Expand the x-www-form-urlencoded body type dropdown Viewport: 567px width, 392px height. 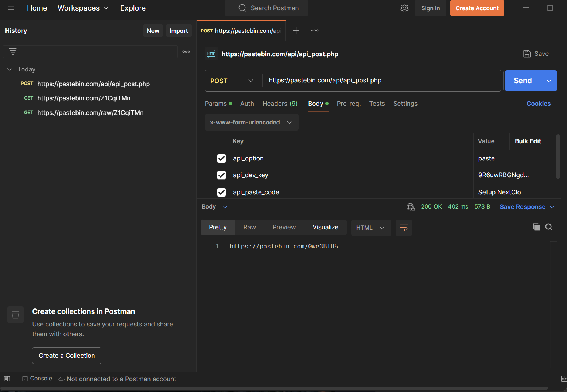pos(251,123)
